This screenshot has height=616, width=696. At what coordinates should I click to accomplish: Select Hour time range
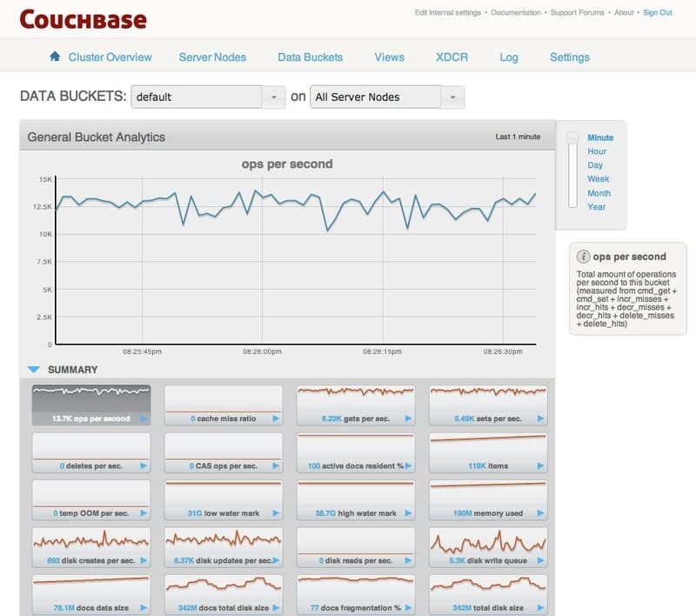[x=597, y=151]
